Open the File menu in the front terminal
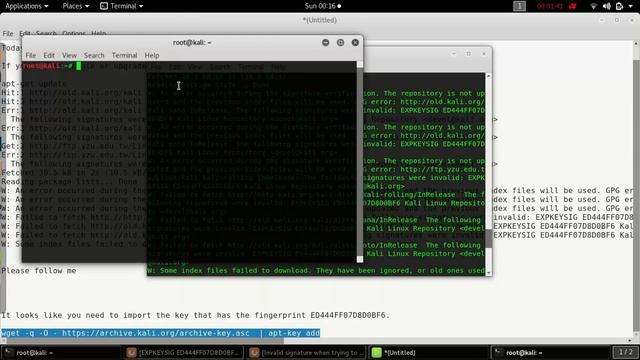 (31, 56)
